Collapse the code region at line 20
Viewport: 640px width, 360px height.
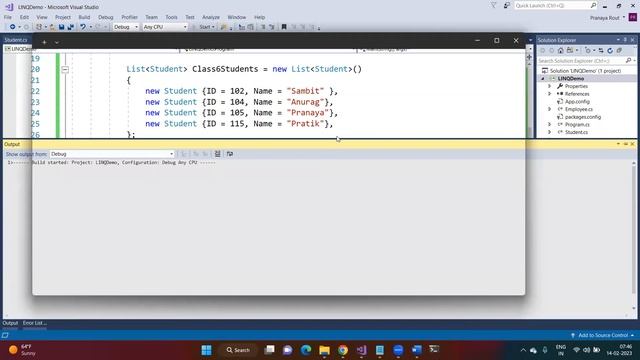(65, 69)
